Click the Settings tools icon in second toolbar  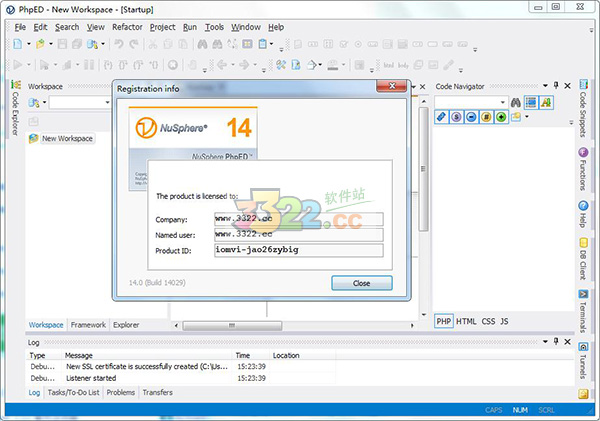click(281, 65)
